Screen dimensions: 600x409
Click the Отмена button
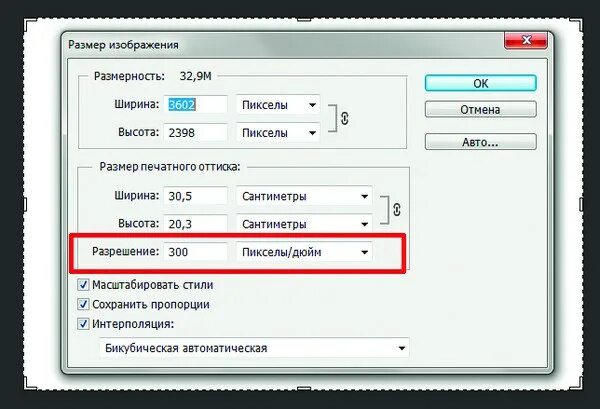coord(481,109)
